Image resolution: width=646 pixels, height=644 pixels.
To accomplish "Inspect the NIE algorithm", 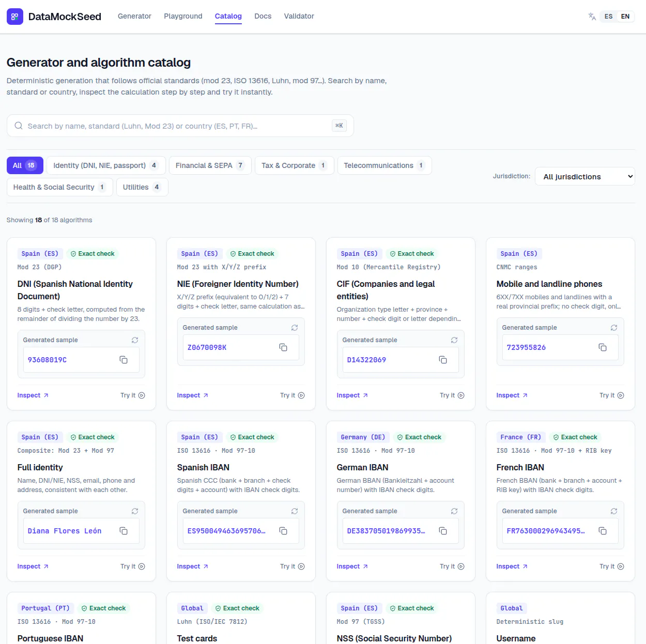I will [193, 395].
